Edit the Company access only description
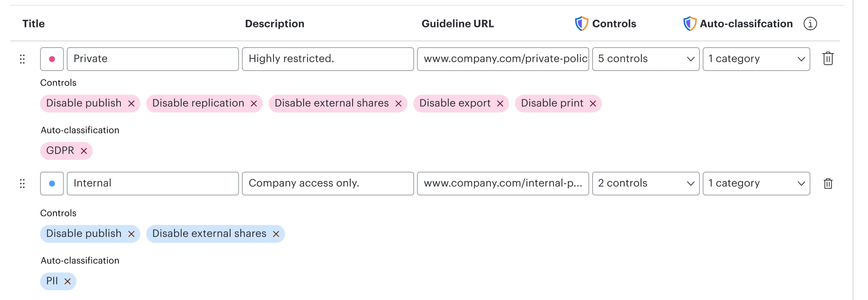This screenshot has width=868, height=300. pyautogui.click(x=328, y=183)
